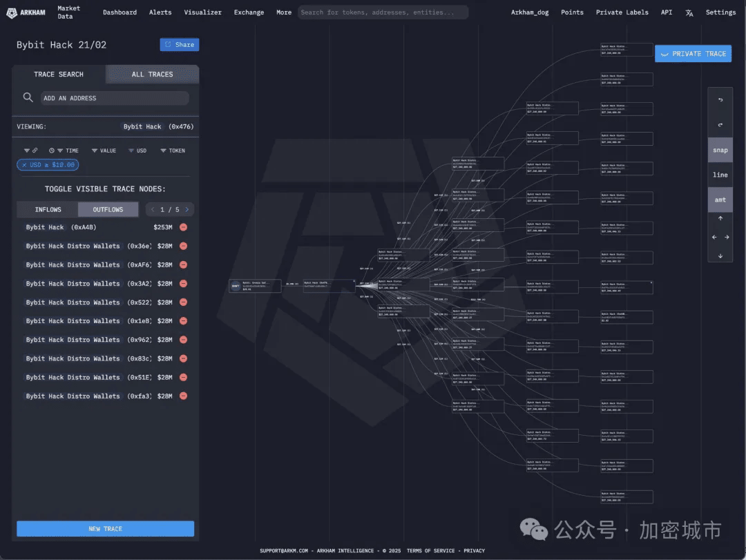Image resolution: width=746 pixels, height=560 pixels.
Task: Switch to ALL TRACES tab
Action: pos(152,74)
